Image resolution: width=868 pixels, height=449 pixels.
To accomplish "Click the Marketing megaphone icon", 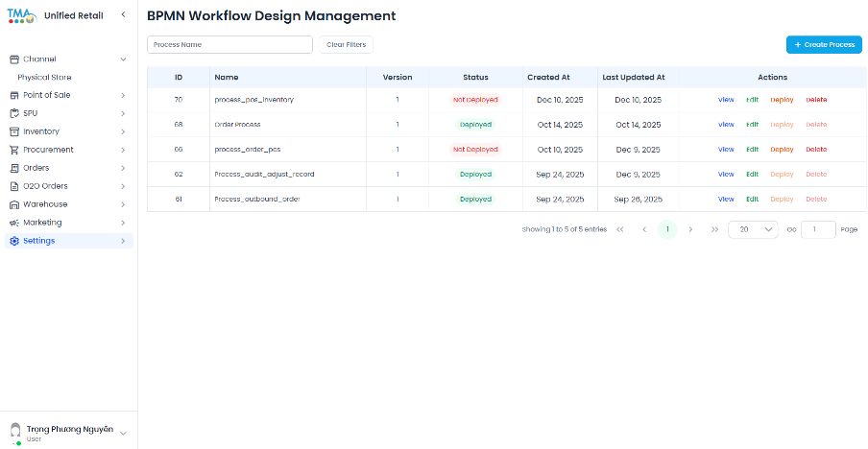I will [x=14, y=223].
